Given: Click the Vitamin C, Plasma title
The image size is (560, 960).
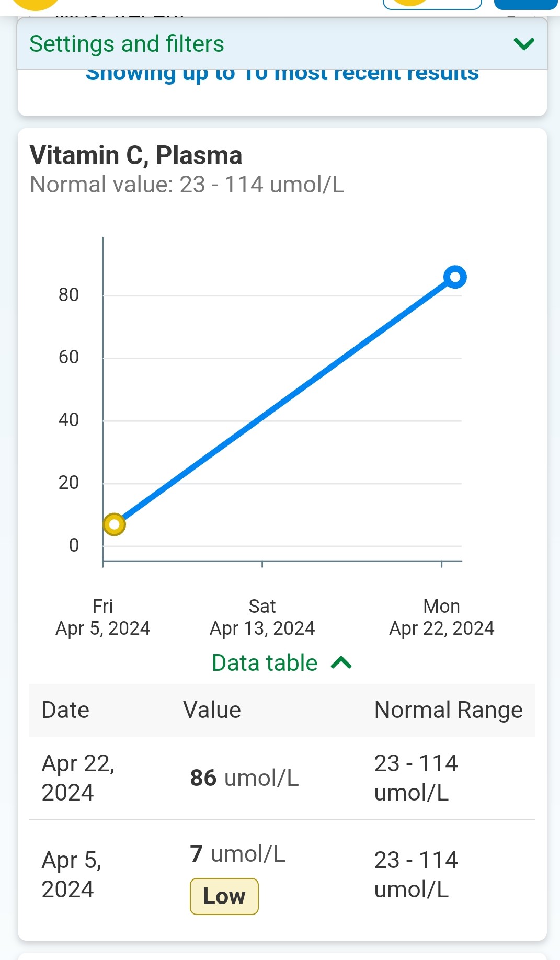Looking at the screenshot, I should coord(136,155).
